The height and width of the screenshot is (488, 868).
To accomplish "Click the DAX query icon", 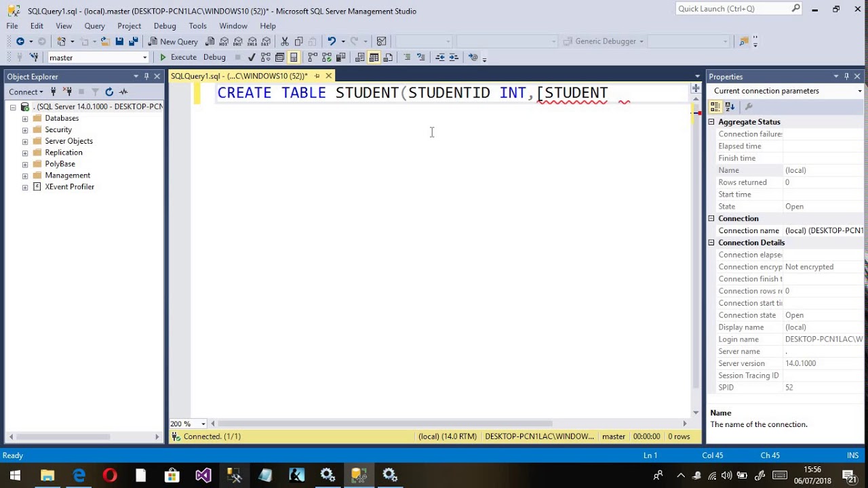I will click(x=266, y=41).
